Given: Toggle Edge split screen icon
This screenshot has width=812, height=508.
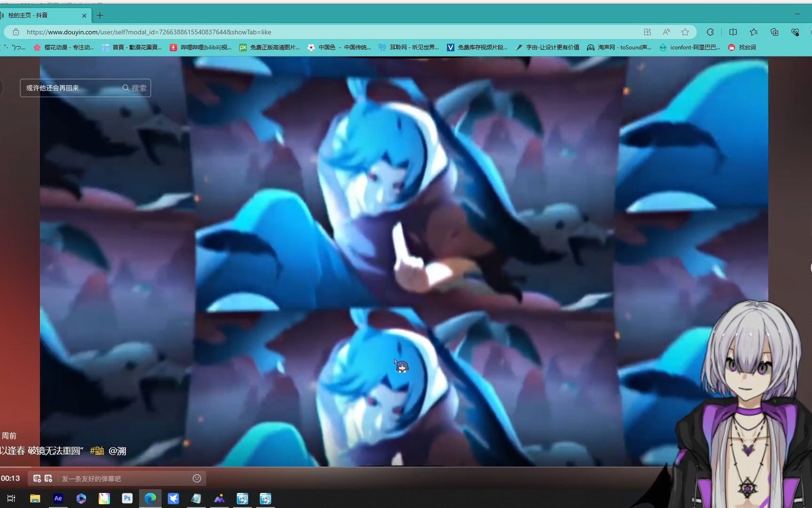Looking at the screenshot, I should point(733,32).
